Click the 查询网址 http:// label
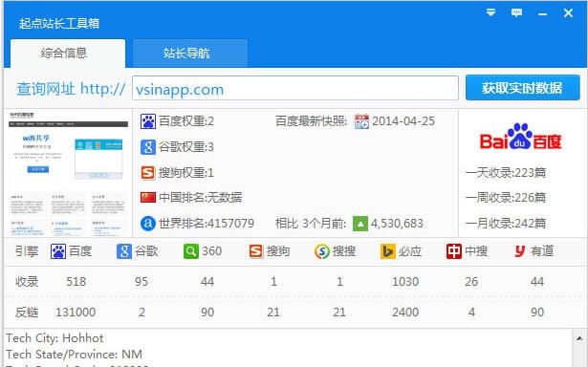This screenshot has height=367, width=588. tap(71, 89)
